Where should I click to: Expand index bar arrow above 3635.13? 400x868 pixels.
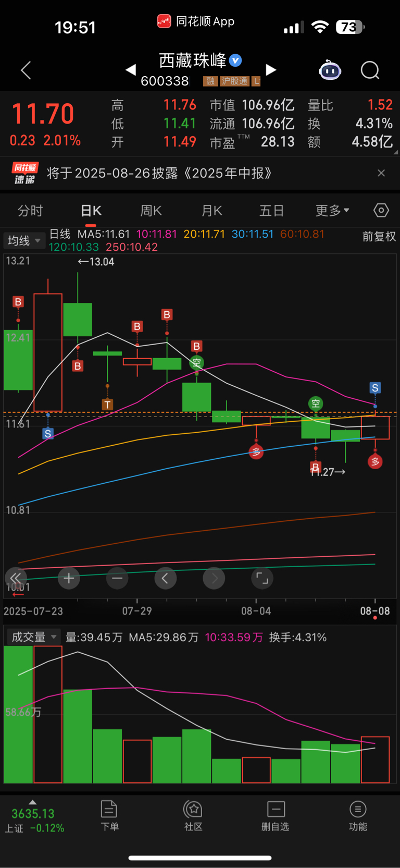pyautogui.click(x=33, y=802)
